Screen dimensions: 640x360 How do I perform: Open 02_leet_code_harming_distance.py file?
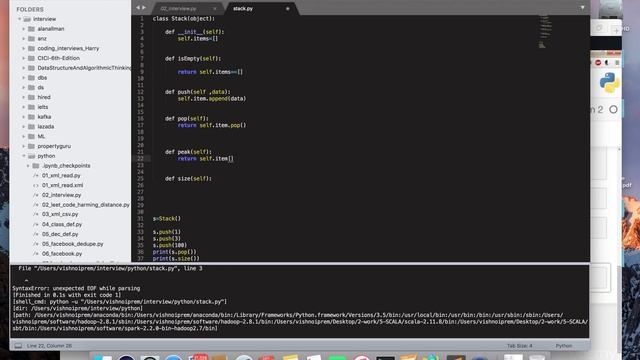coord(86,205)
